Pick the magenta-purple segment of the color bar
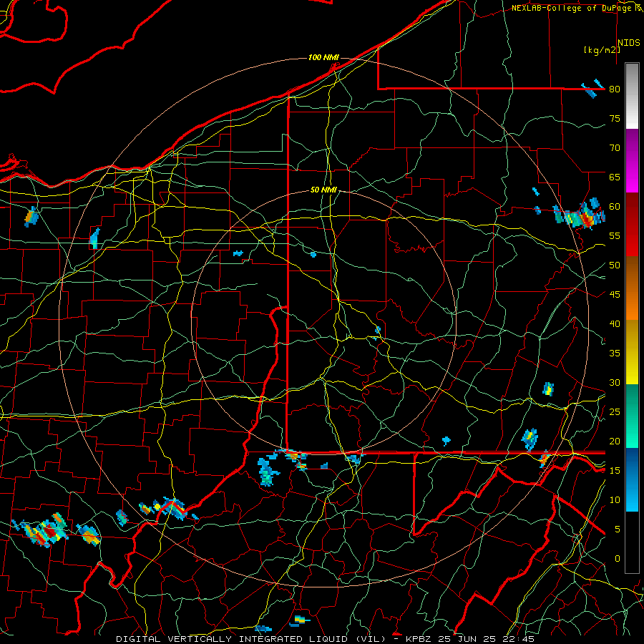This screenshot has height=644, width=644. point(632,161)
